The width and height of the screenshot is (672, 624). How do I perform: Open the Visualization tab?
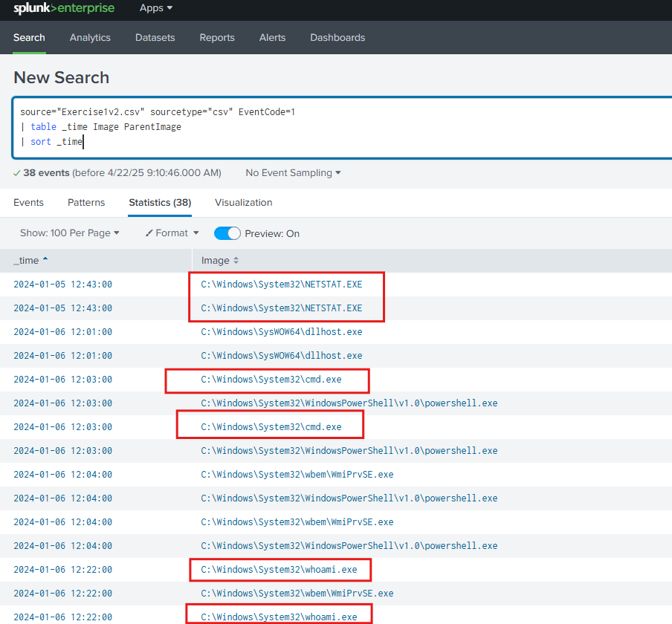tap(243, 203)
